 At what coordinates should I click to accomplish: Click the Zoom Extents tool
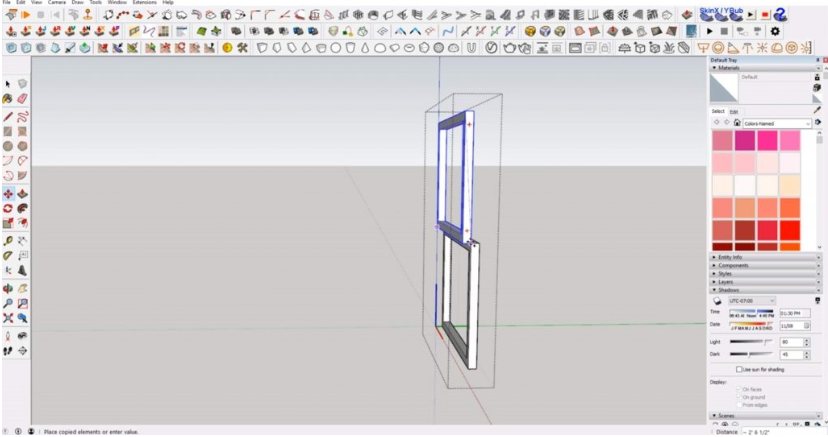click(x=7, y=318)
